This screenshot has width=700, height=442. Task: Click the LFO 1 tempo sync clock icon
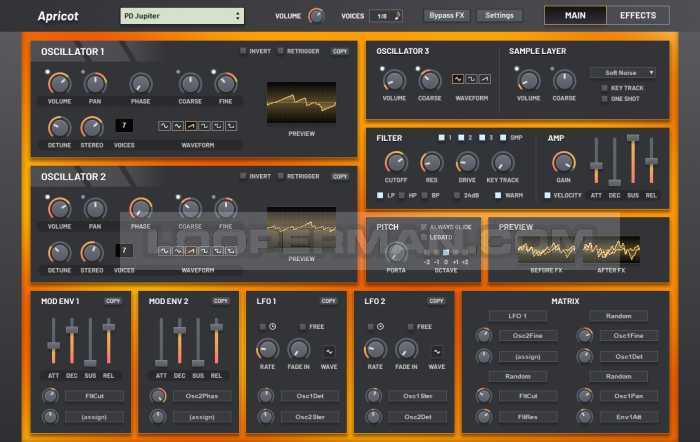(x=273, y=326)
